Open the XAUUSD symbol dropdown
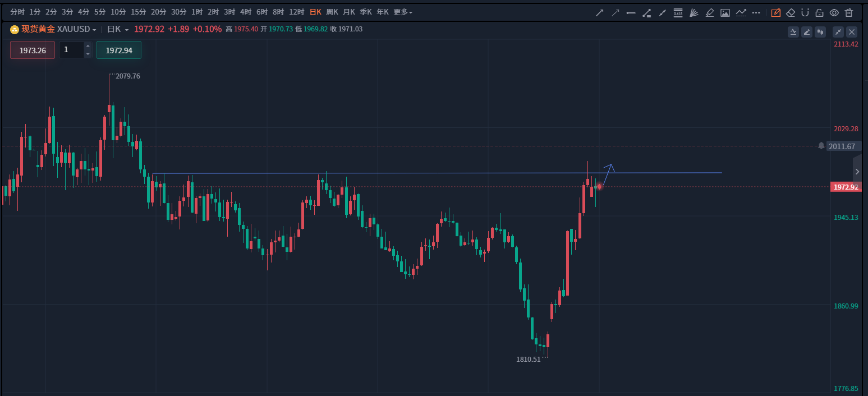The width and height of the screenshot is (868, 396). (x=76, y=29)
